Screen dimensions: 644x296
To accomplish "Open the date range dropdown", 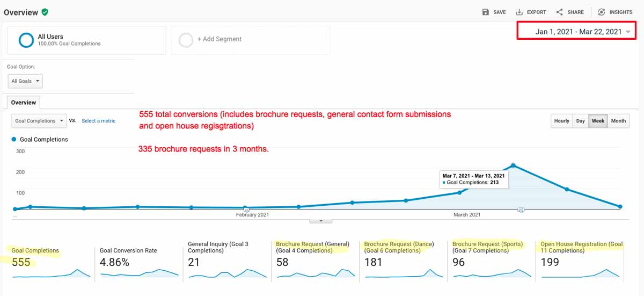I will (577, 31).
